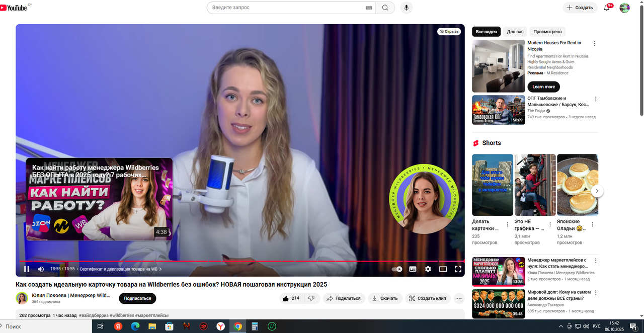Select the Для вас filter chip

[x=515, y=32]
